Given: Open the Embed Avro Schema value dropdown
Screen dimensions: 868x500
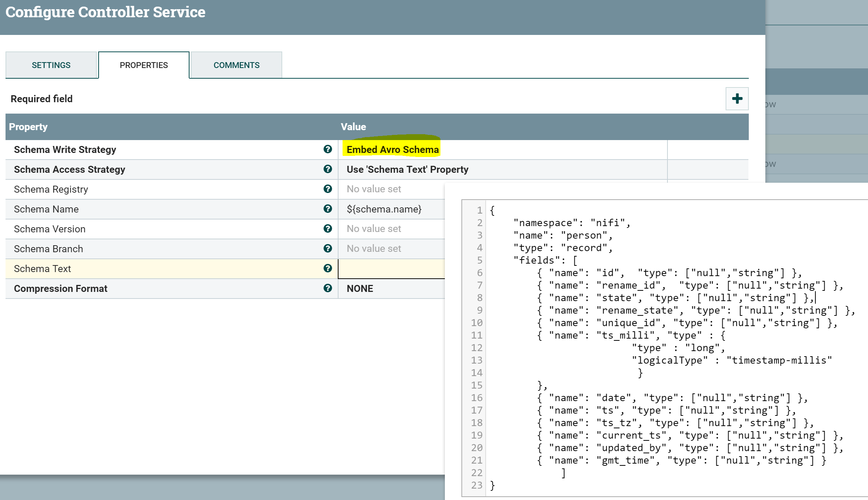Looking at the screenshot, I should pyautogui.click(x=392, y=149).
